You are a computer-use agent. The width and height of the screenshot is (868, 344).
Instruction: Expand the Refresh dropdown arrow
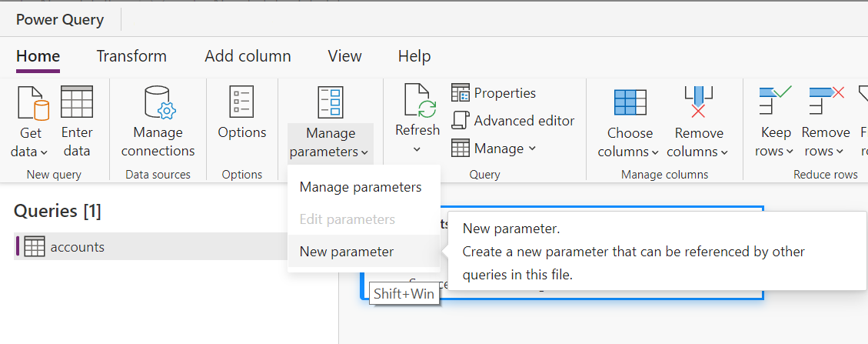point(417,149)
